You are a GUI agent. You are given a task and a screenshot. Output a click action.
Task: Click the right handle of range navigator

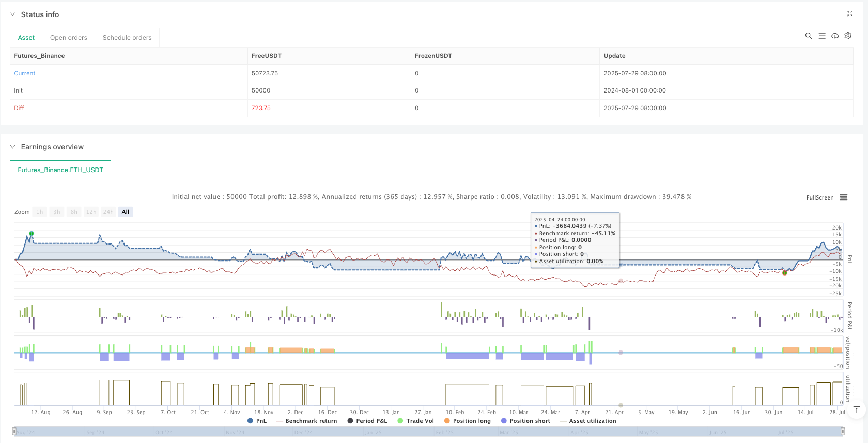[843, 431]
